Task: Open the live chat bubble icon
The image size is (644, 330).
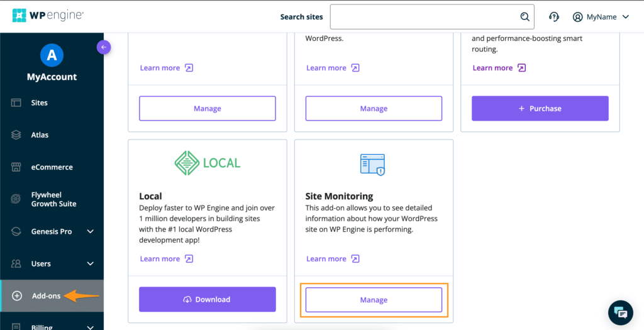Action: 620,312
